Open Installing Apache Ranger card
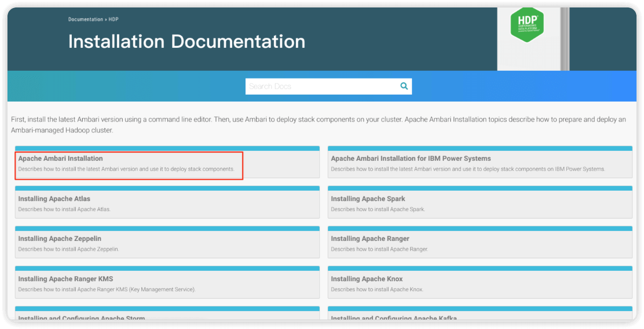This screenshot has width=644, height=329. coord(480,242)
